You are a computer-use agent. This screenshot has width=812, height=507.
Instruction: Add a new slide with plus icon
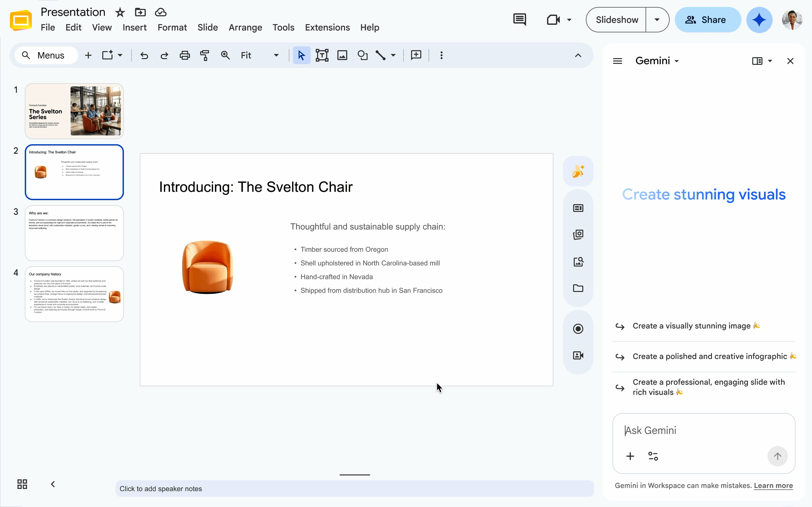(x=88, y=55)
